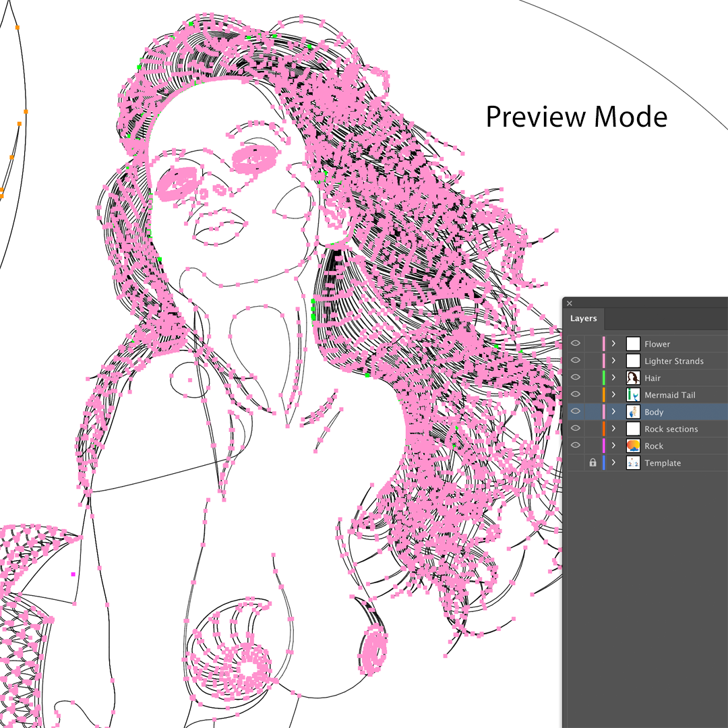Viewport: 728px width, 728px height.
Task: Expand the Lighter Strands layer
Action: [x=614, y=361]
